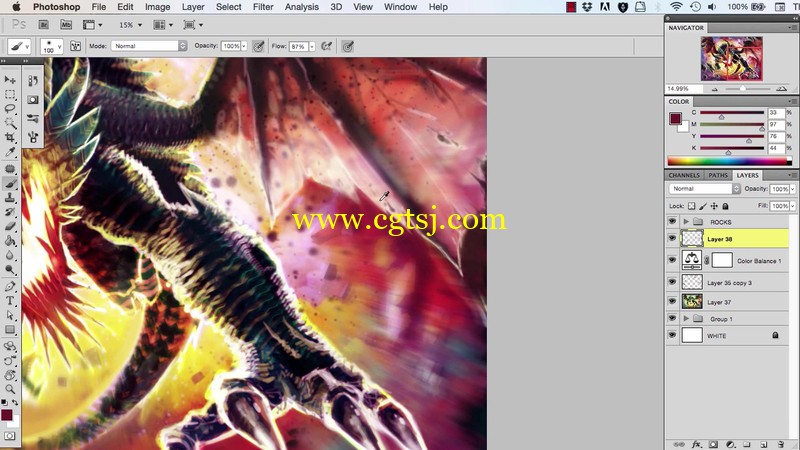Viewport: 800px width, 450px height.
Task: Hide Layer 37 visibility
Action: click(x=672, y=302)
